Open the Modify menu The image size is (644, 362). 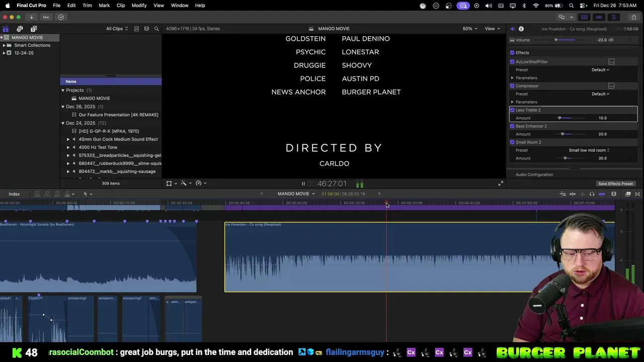pyautogui.click(x=139, y=6)
